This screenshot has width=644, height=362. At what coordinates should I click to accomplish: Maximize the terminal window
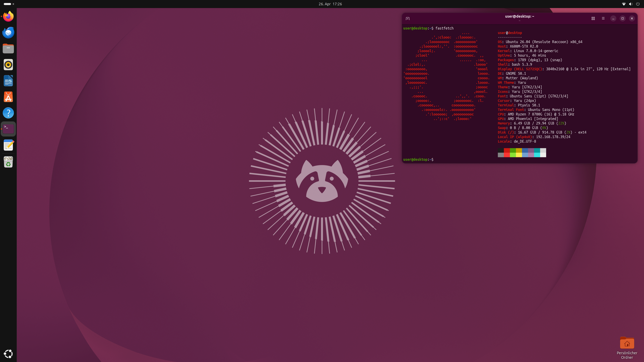point(623,18)
